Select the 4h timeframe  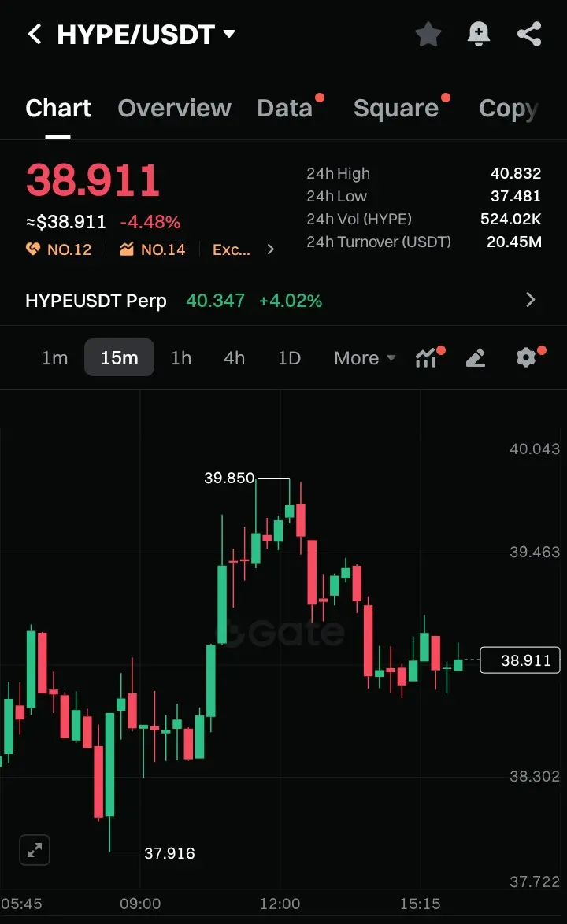234,357
